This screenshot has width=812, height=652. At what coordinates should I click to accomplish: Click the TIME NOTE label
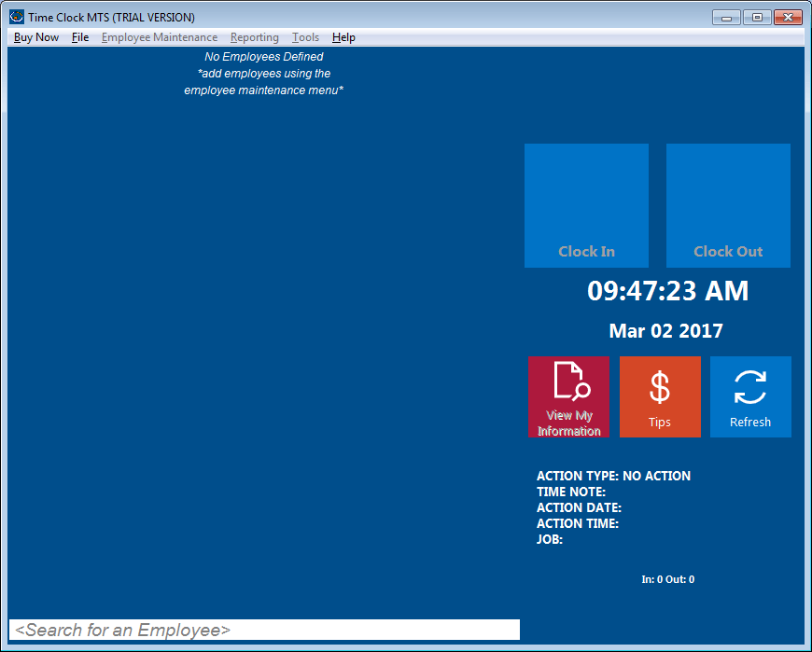click(x=571, y=492)
